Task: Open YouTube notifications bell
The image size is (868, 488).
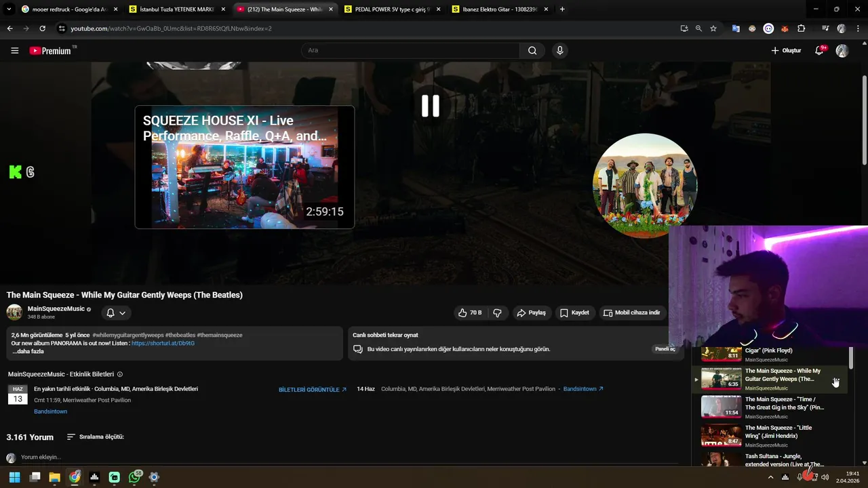Action: (x=820, y=50)
